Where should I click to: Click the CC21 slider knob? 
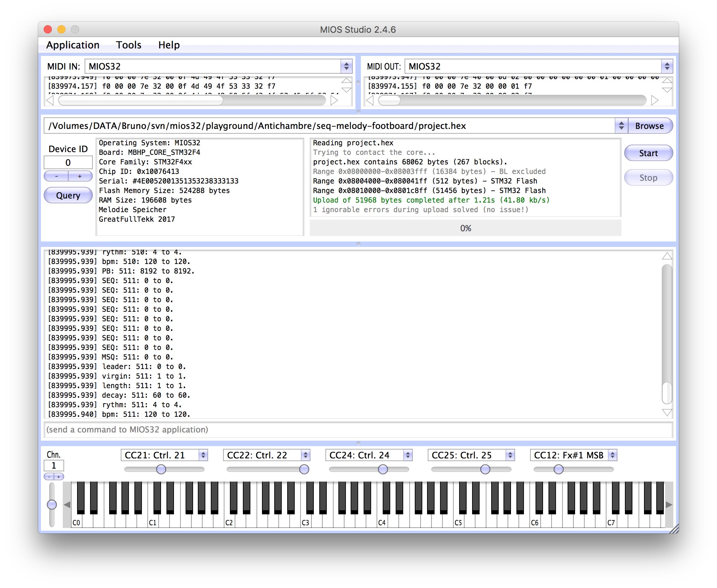161,469
